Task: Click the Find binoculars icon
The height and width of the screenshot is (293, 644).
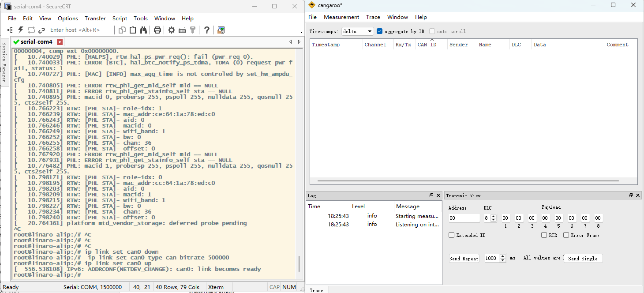Action: click(143, 30)
